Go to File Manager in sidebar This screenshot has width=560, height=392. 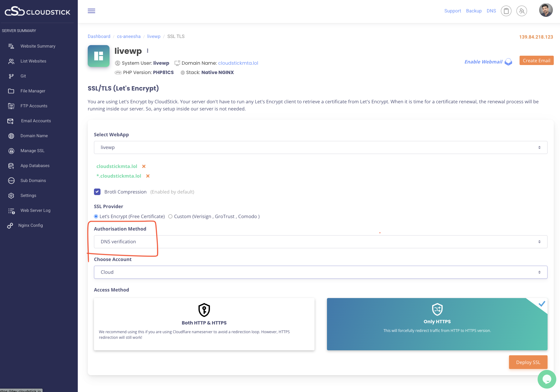coord(33,91)
